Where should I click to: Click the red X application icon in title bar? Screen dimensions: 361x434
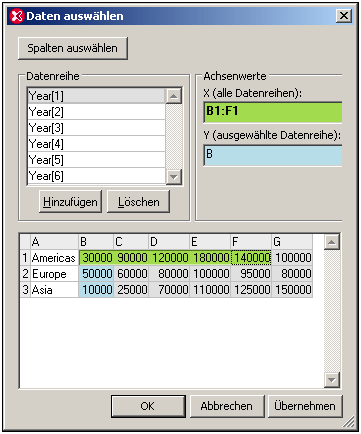click(17, 16)
